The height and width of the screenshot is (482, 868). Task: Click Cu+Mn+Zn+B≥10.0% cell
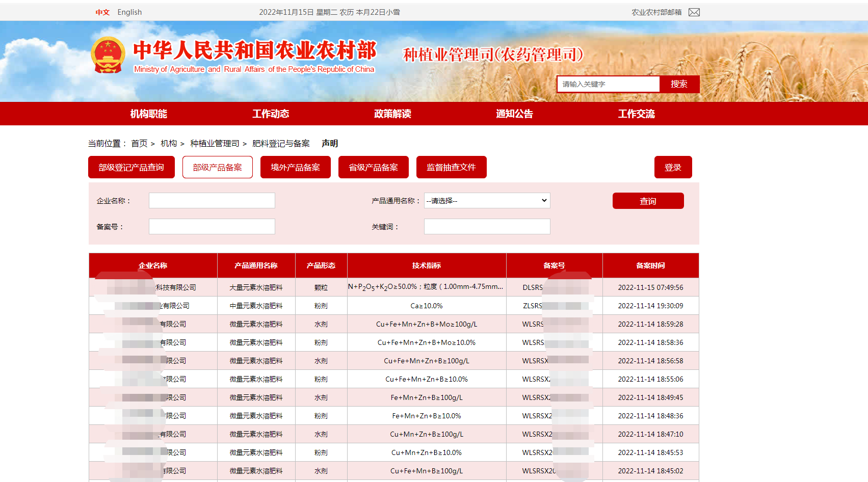(427, 452)
